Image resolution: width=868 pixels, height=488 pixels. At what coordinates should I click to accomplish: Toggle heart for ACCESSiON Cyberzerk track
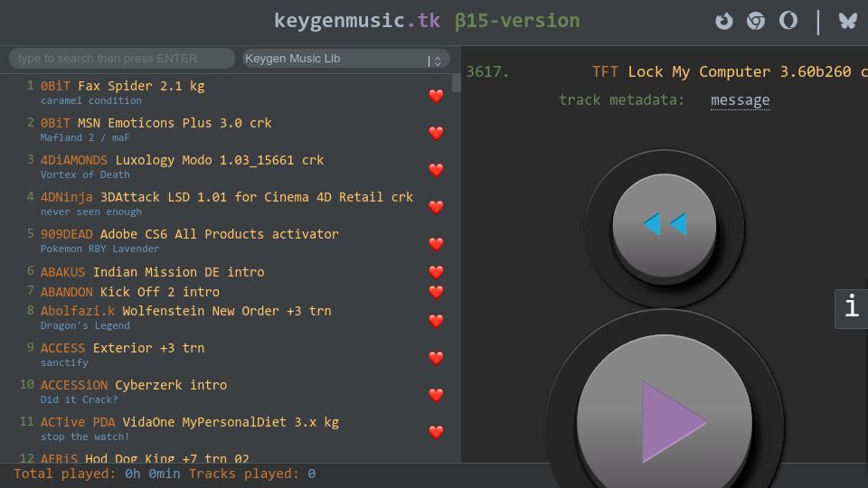[x=436, y=395]
